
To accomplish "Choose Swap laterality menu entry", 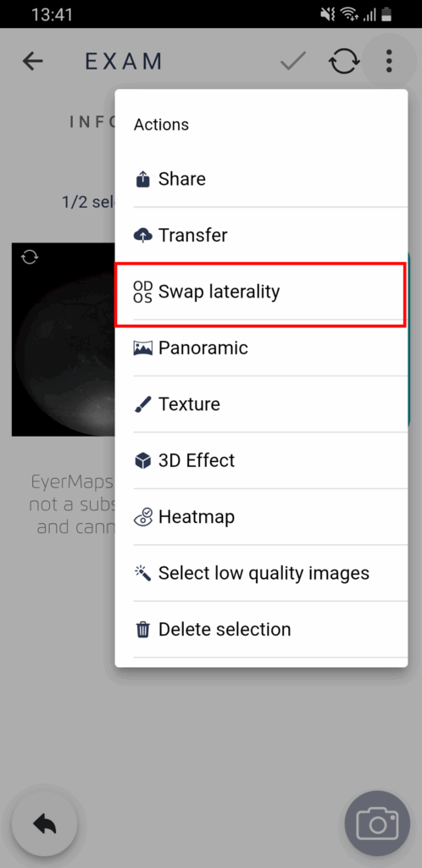I will click(x=261, y=292).
